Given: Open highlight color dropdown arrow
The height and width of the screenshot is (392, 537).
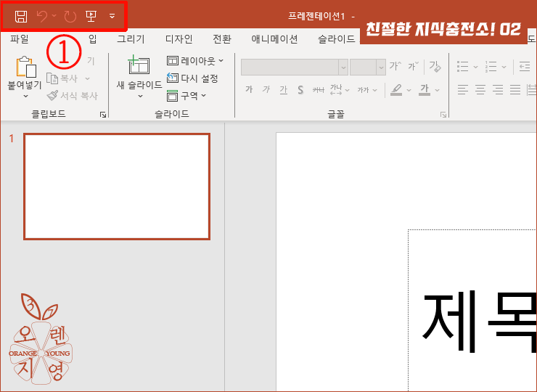Looking at the screenshot, I should pos(409,90).
